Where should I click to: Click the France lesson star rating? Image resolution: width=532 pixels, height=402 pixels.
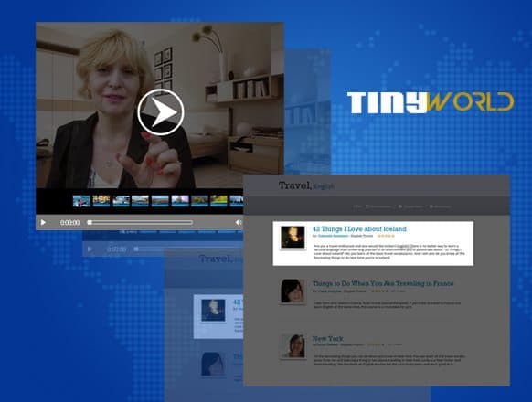point(379,291)
